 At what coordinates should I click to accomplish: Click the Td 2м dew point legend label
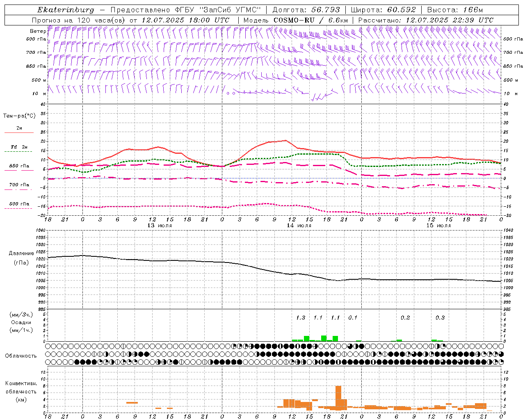click(19, 147)
